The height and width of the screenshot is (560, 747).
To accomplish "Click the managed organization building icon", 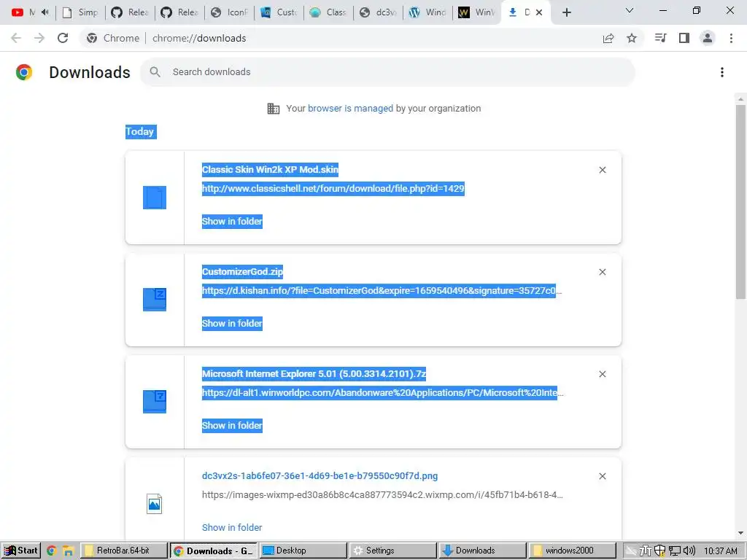I will coord(274,109).
